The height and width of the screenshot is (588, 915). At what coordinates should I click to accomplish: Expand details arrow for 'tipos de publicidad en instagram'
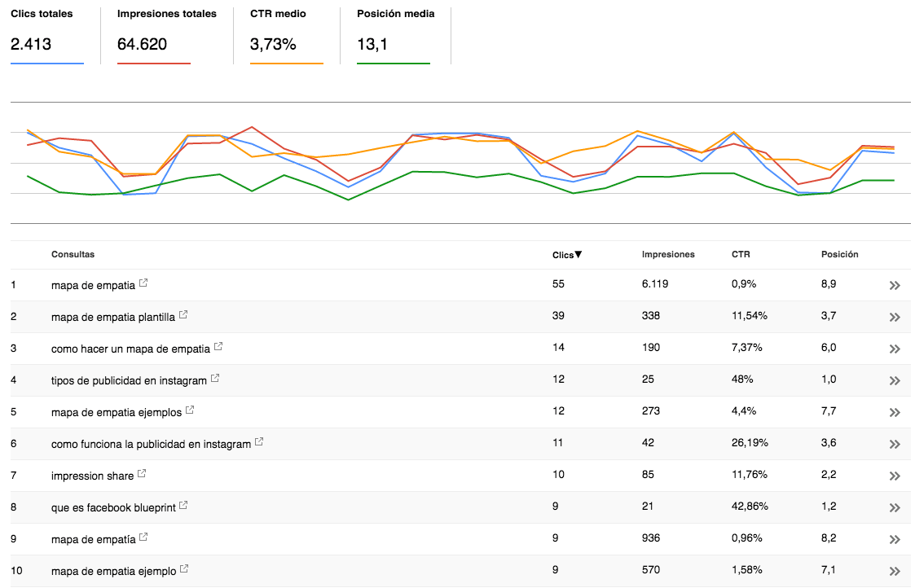point(895,380)
